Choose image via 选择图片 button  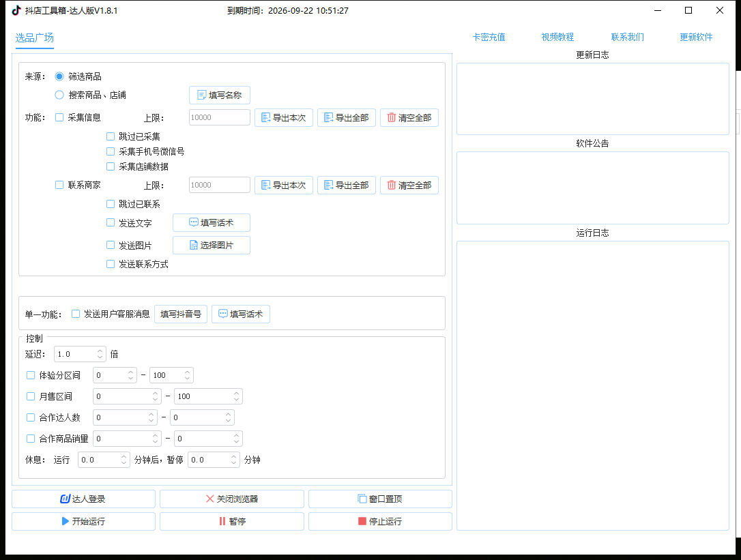tap(212, 246)
